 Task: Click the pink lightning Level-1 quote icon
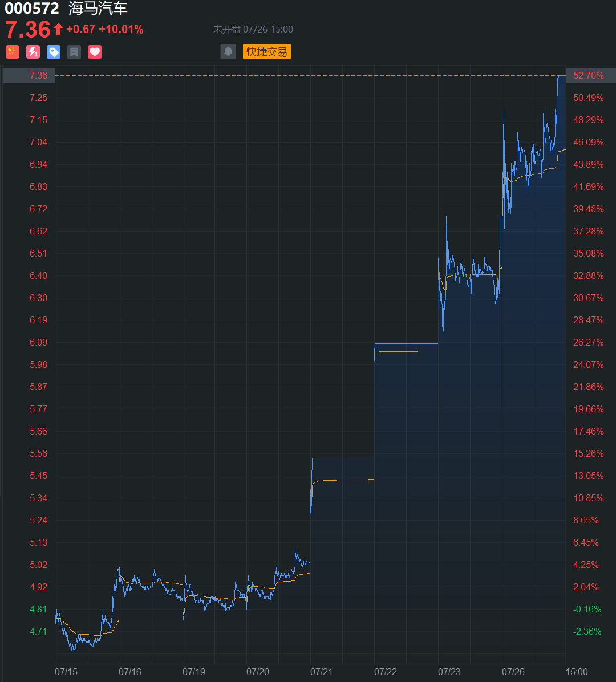pyautogui.click(x=33, y=52)
